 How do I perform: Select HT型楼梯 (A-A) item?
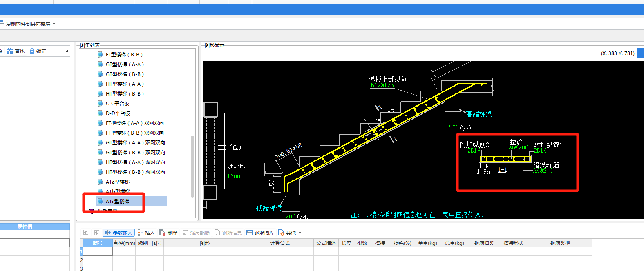125,84
